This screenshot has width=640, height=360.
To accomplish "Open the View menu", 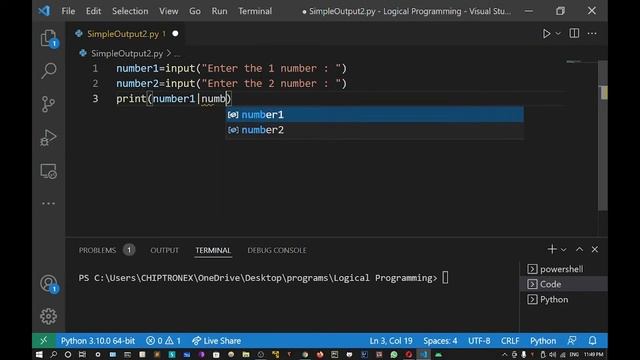I will tap(169, 11).
